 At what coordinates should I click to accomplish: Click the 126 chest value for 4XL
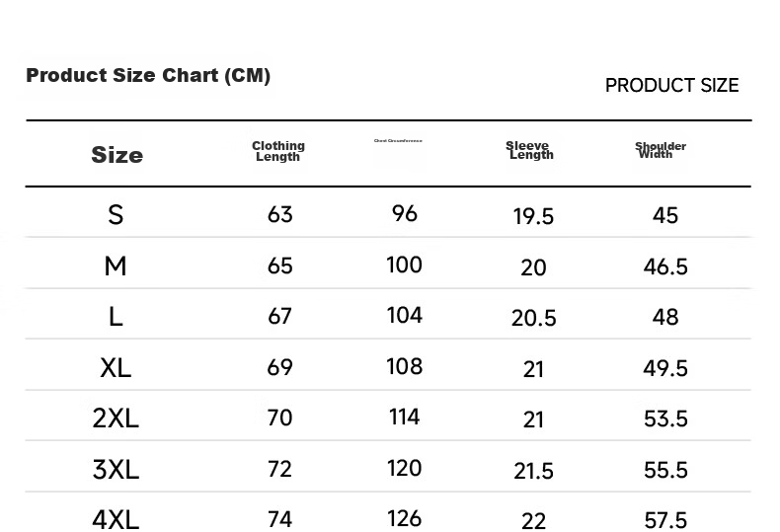405,518
